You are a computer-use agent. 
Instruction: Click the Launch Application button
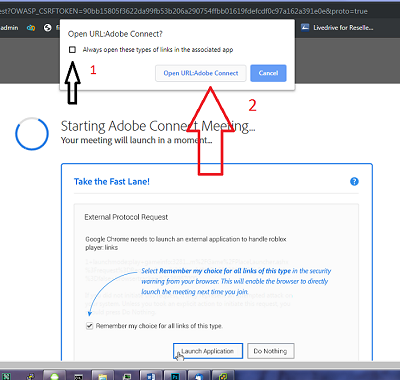point(208,351)
